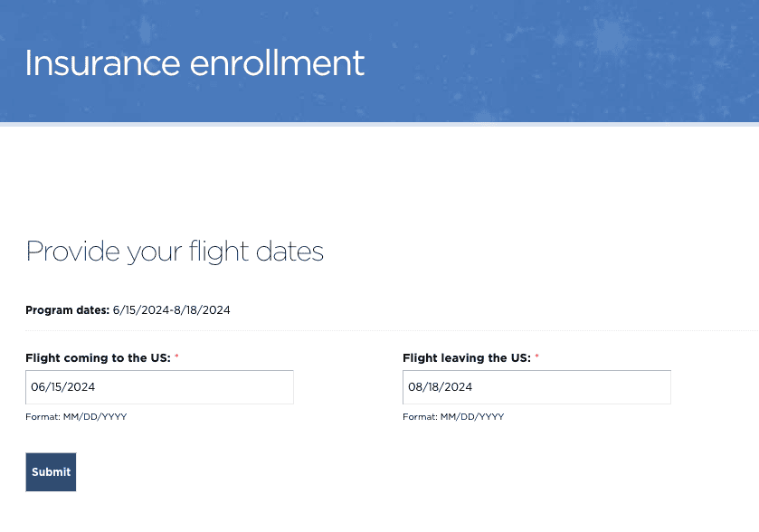The width and height of the screenshot is (759, 532).
Task: Click the format hint under the arrival field
Action: coord(76,417)
